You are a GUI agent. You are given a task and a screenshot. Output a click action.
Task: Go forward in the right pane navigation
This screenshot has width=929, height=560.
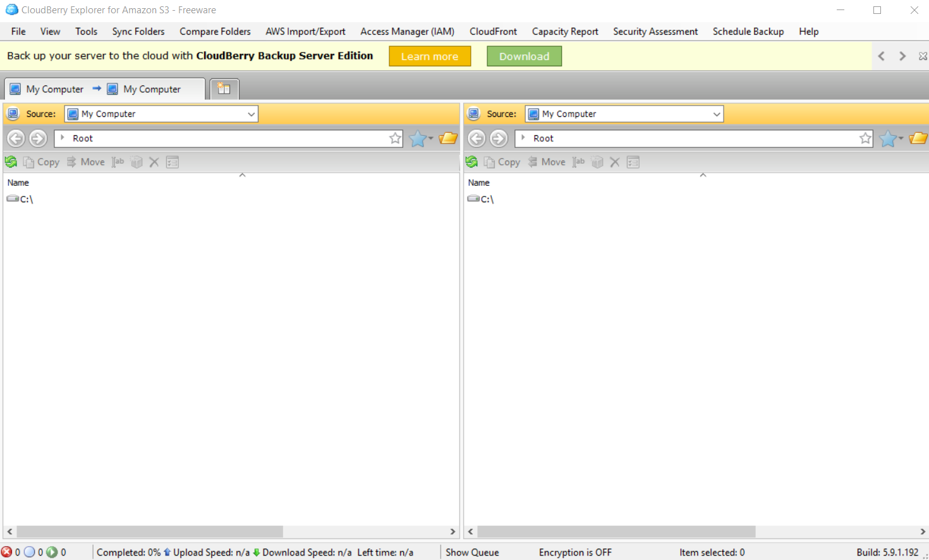pyautogui.click(x=499, y=138)
